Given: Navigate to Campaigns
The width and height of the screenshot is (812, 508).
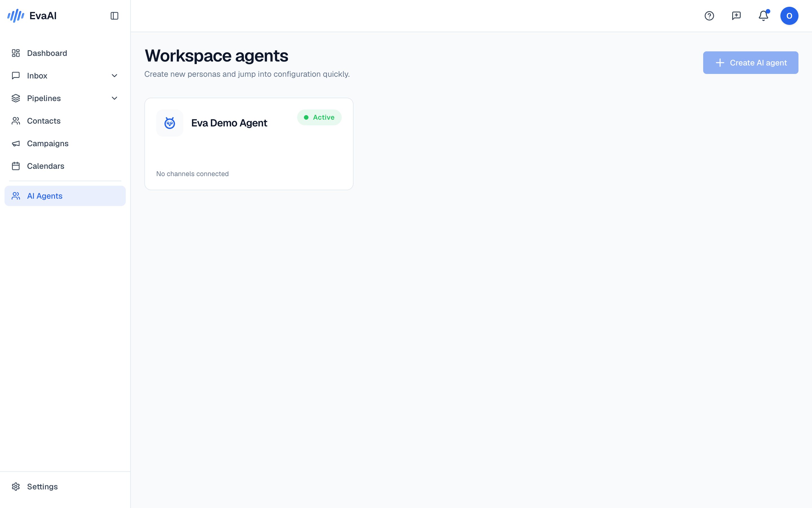Looking at the screenshot, I should coord(65,143).
